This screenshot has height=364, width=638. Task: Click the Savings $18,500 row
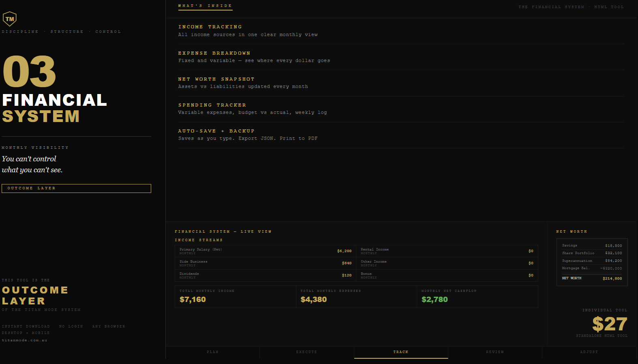click(592, 246)
